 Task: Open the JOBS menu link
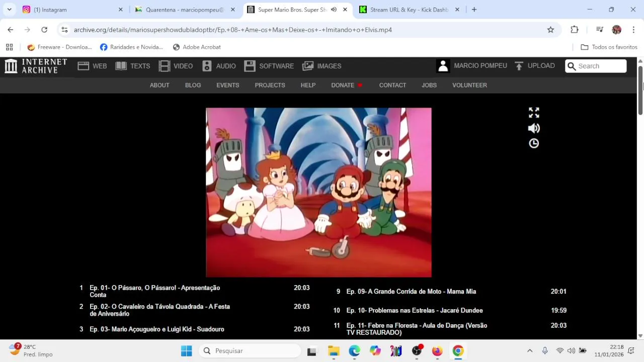coord(429,85)
